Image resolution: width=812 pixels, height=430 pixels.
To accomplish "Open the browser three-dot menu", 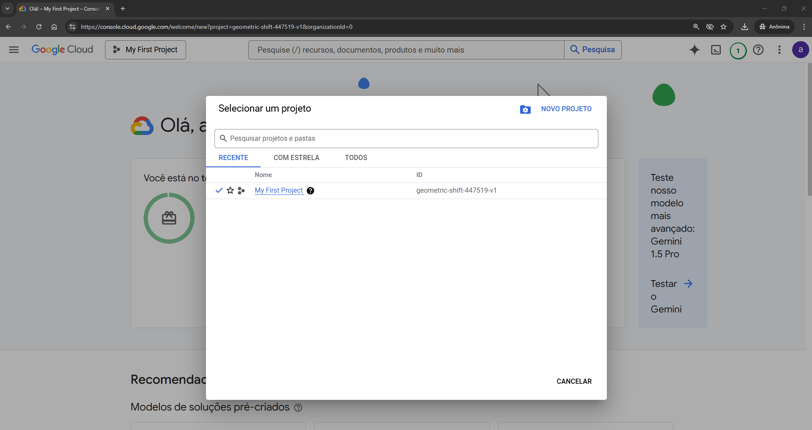I will pyautogui.click(x=804, y=27).
